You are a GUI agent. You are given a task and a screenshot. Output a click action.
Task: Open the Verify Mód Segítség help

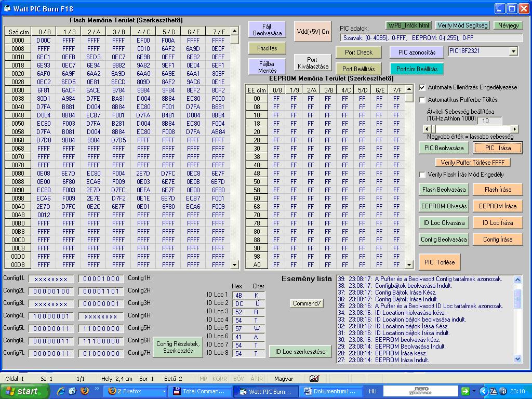pyautogui.click(x=462, y=25)
